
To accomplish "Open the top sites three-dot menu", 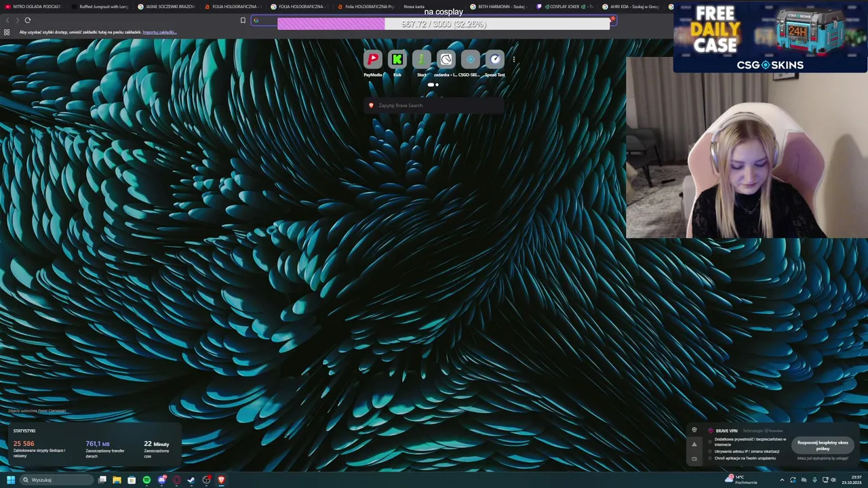I will coord(514,60).
